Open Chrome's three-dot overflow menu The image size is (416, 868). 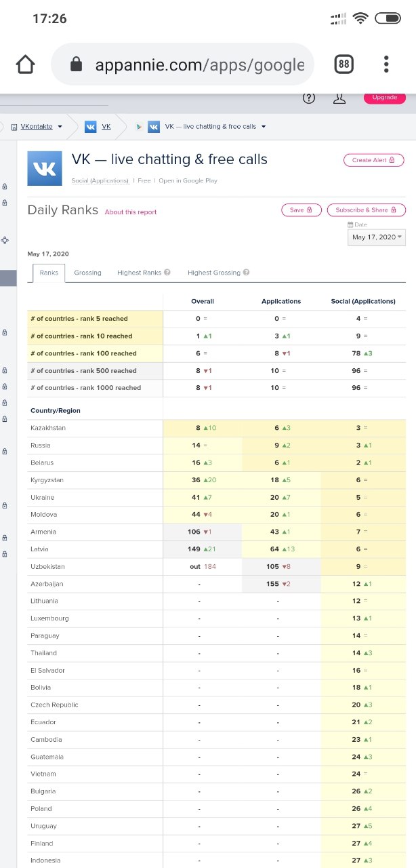(386, 64)
